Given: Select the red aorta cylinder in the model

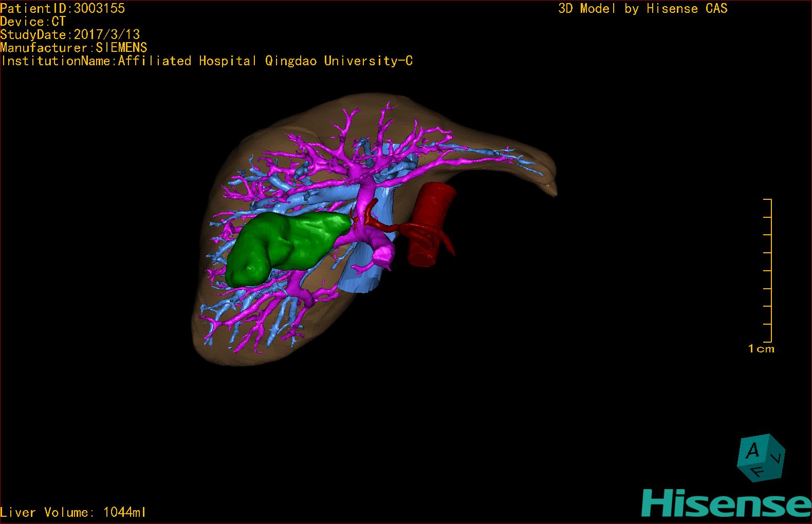Looking at the screenshot, I should tap(433, 224).
